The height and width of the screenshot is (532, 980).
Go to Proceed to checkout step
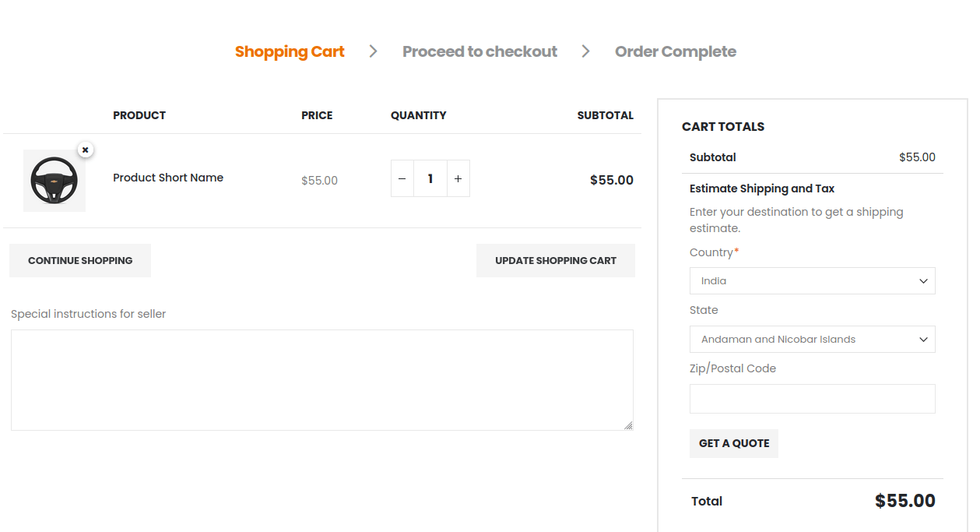(479, 52)
